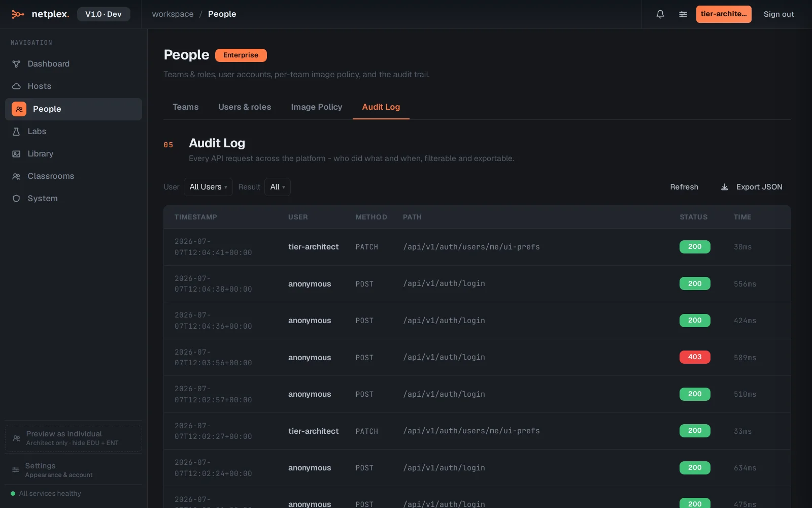Click the METHOD column header
Viewport: 812px width, 508px height.
[x=371, y=217]
